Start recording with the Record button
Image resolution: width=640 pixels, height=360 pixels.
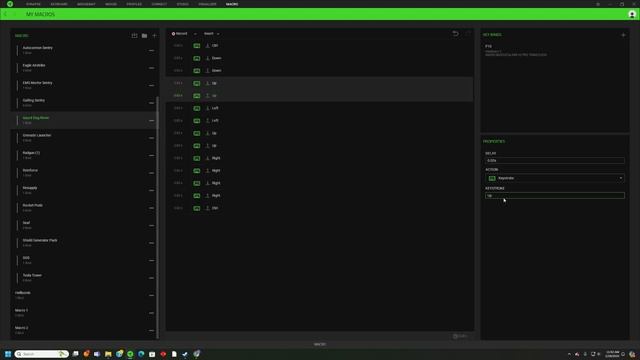point(180,34)
